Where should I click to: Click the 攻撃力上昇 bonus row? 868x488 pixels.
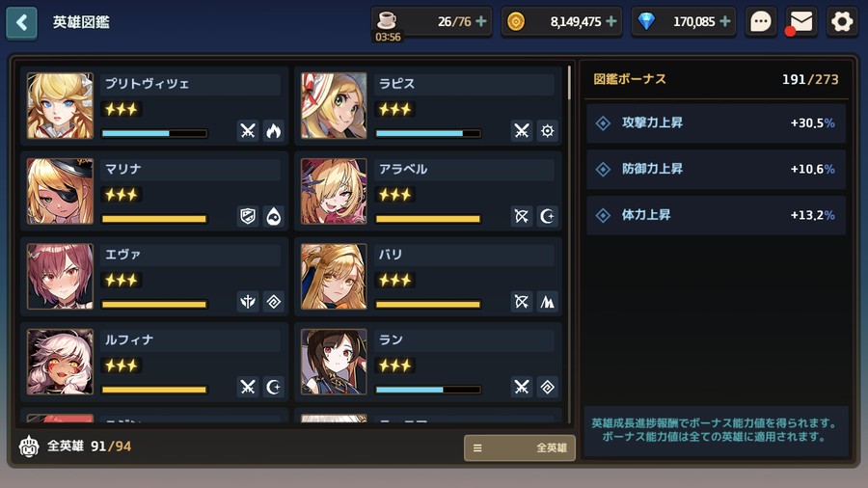point(716,122)
